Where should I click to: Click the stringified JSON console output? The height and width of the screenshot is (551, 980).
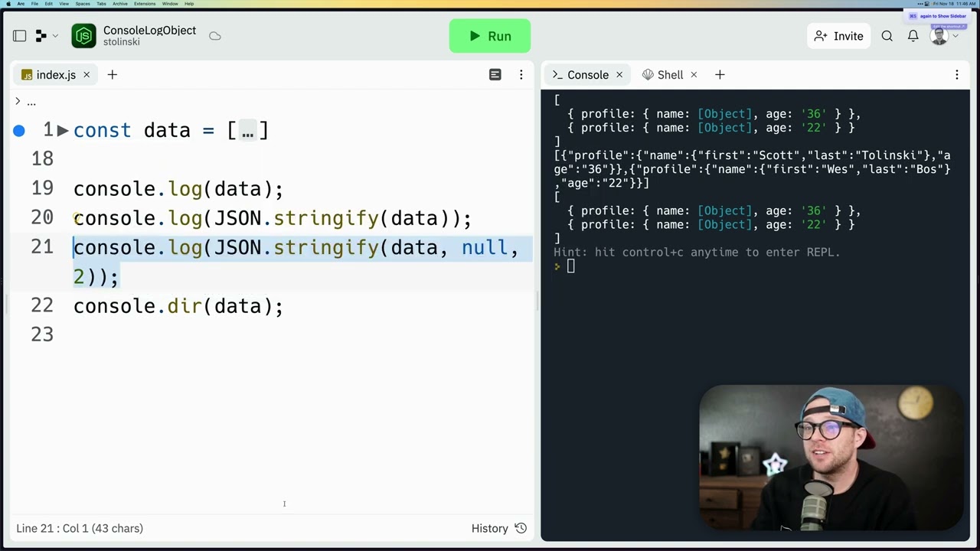752,169
